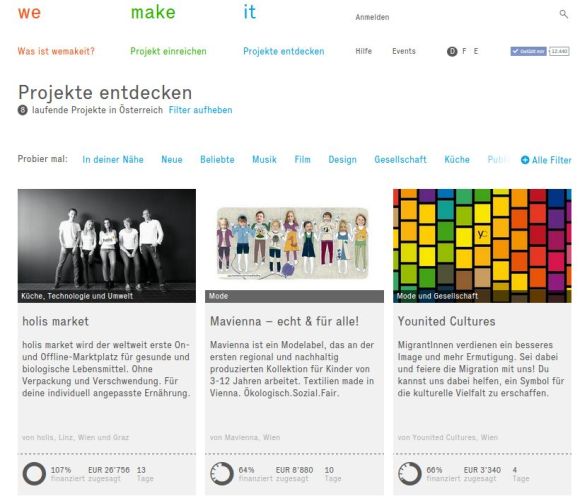Select the In deiner Nähe filter
Screen dimensions: 587x501
pyautogui.click(x=113, y=160)
